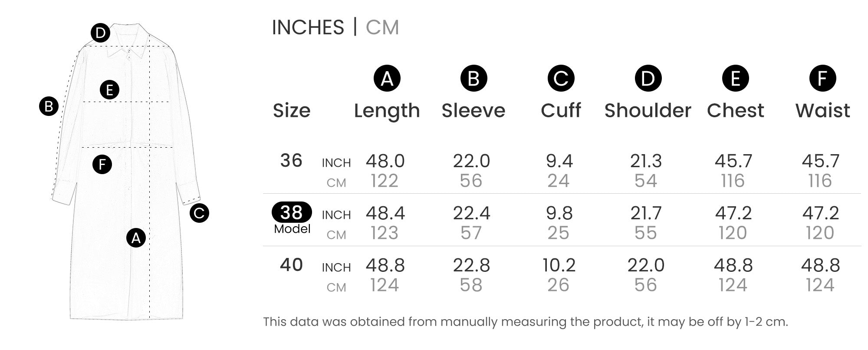Select the A length marker on diagram
The height and width of the screenshot is (350, 868).
tap(136, 238)
